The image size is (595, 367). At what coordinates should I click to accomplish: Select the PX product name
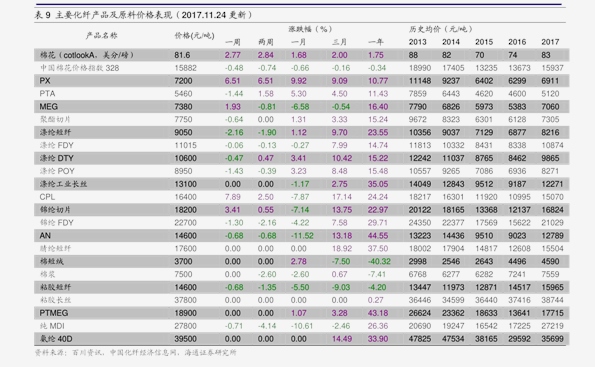pos(45,81)
